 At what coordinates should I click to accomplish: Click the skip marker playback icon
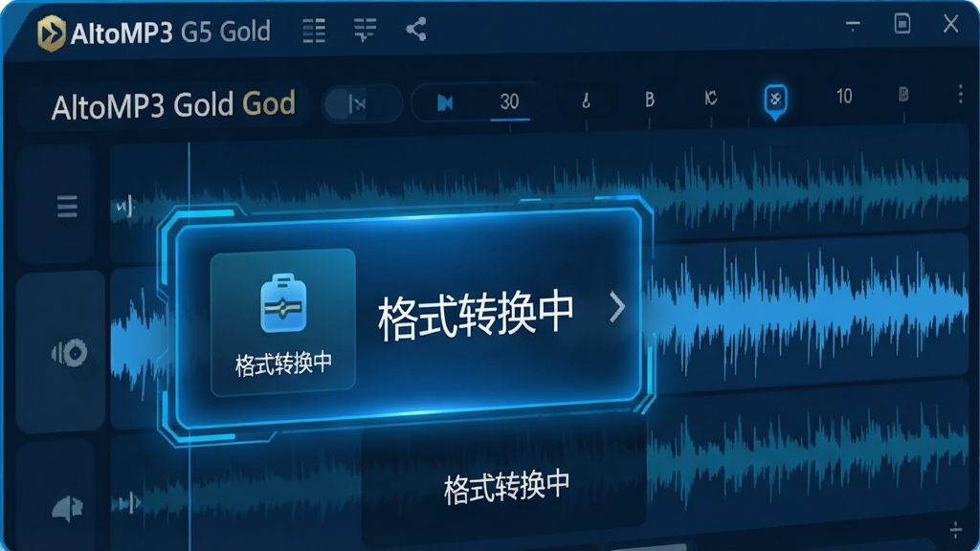[445, 102]
